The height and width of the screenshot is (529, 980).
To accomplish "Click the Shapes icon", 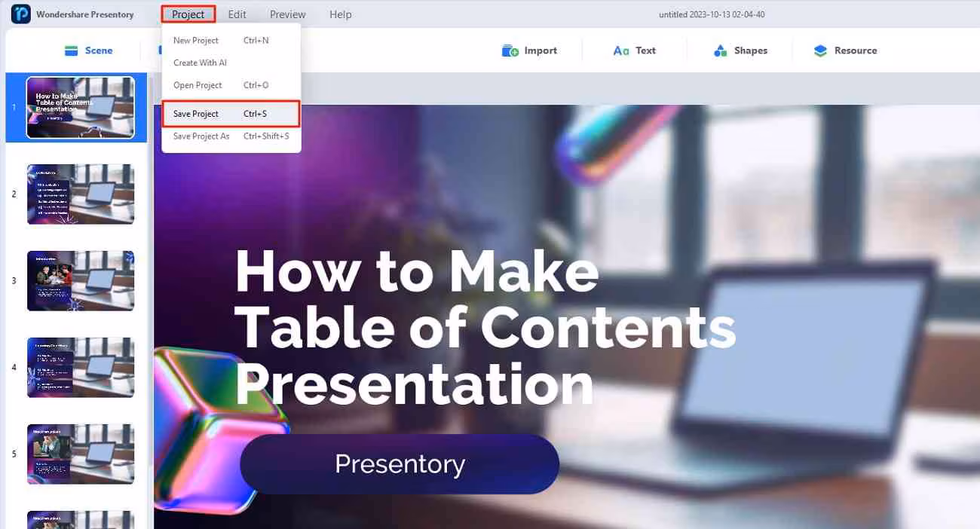I will click(x=721, y=50).
